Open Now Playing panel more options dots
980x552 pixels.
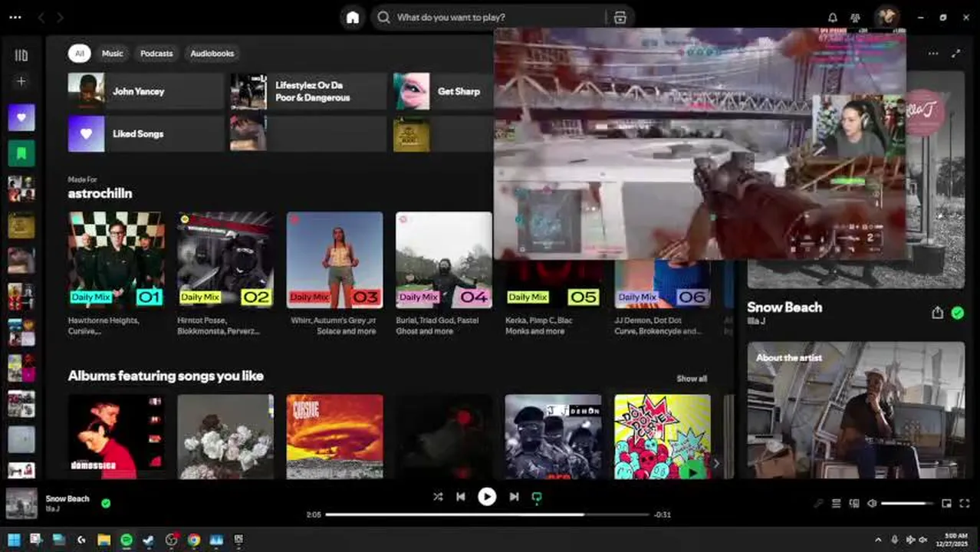point(933,54)
